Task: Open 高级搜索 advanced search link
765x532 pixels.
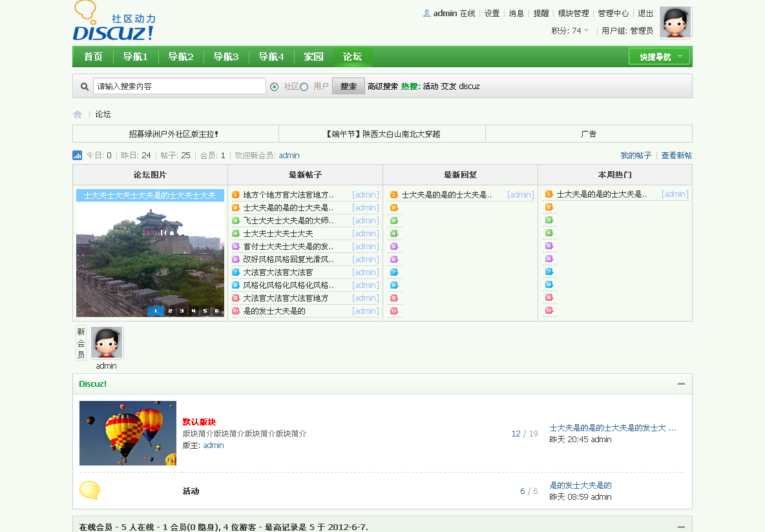Action: click(382, 87)
